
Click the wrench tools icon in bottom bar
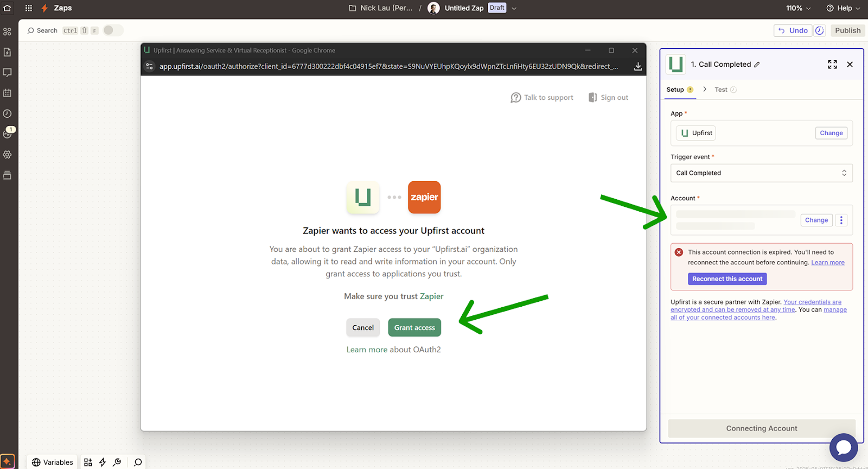(117, 462)
